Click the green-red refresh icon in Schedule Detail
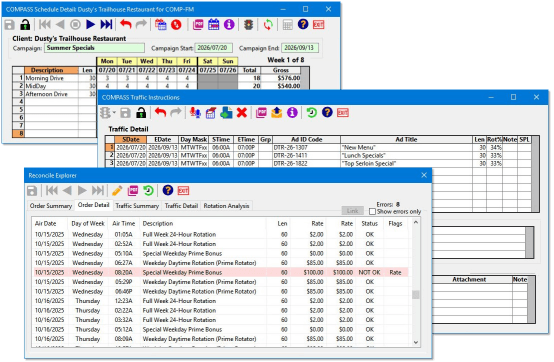 pos(268,24)
